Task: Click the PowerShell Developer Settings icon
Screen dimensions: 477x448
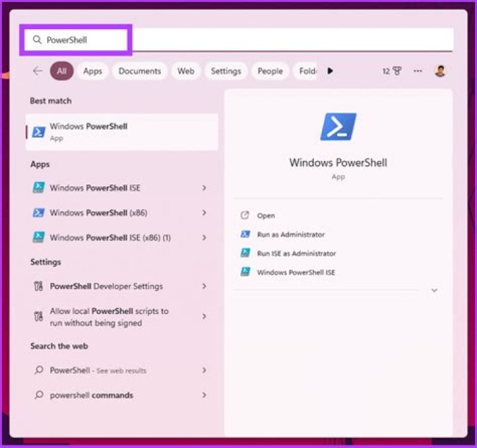Action: (38, 286)
